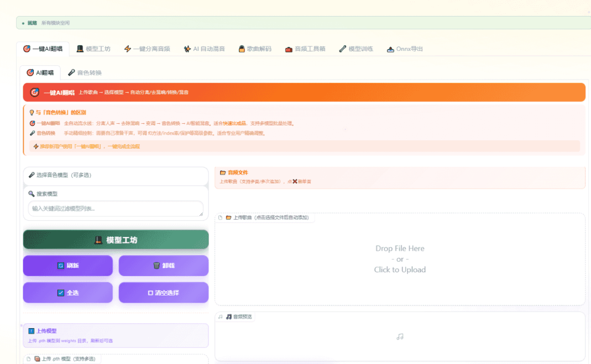Go to the AI 自动混音 tab
The width and height of the screenshot is (591, 364).
205,49
